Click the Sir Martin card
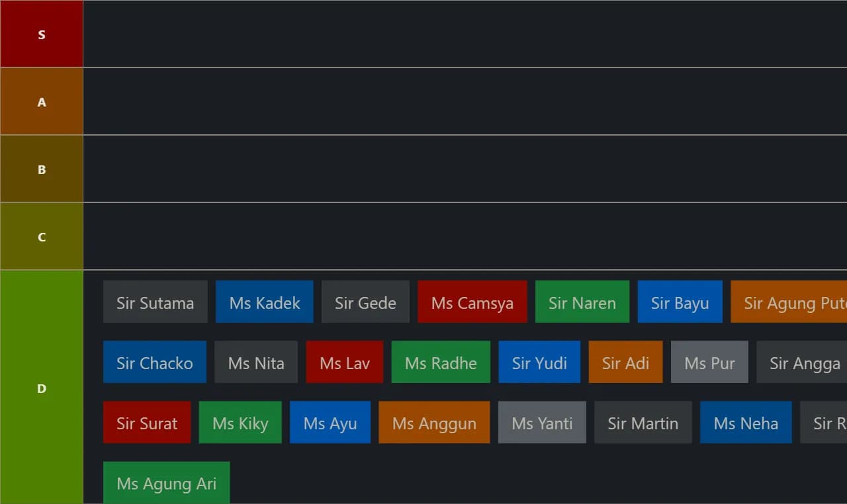 [643, 423]
